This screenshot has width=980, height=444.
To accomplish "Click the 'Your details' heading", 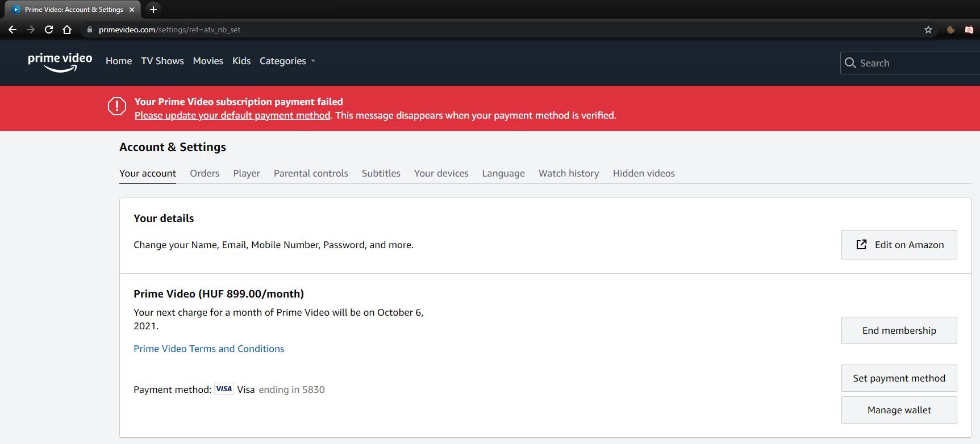I will [x=164, y=218].
